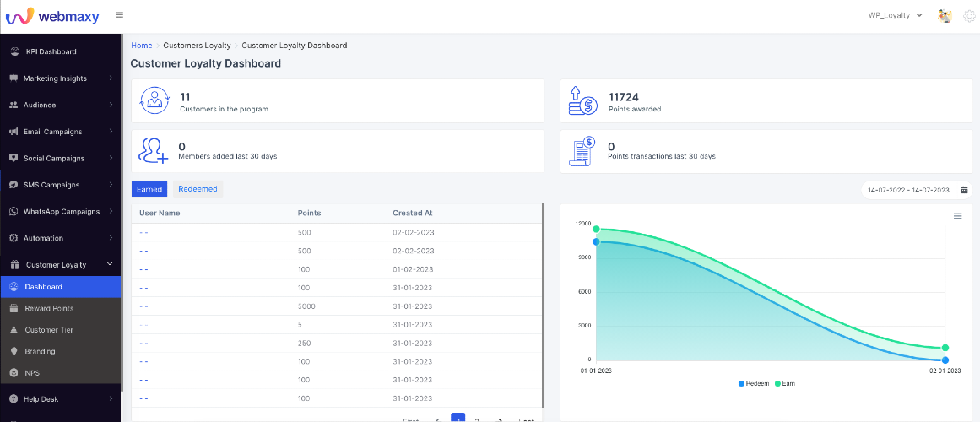This screenshot has height=422, width=980.
Task: Click the user avatar icon in the header
Action: point(945,16)
